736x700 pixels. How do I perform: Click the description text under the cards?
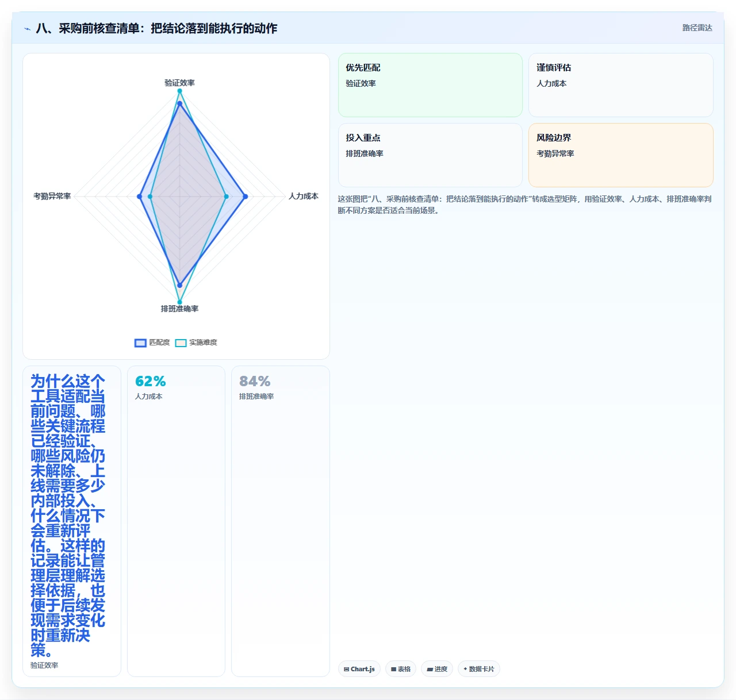(524, 205)
